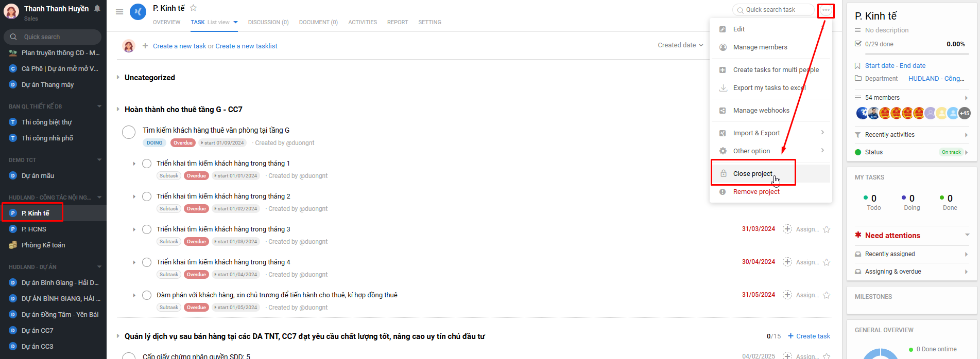Open the Created date sort dropdown
Image resolution: width=980 pixels, height=359 pixels.
[x=680, y=45]
